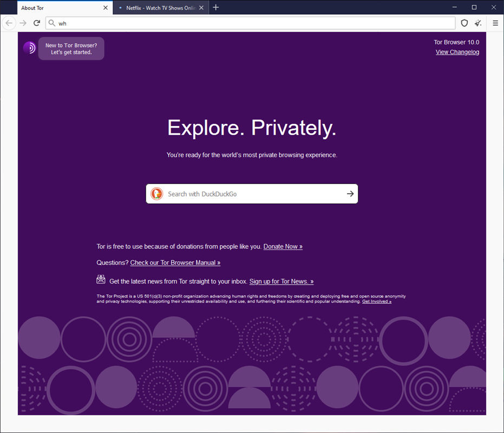
Task: Open a new tab with plus button
Action: [x=215, y=8]
